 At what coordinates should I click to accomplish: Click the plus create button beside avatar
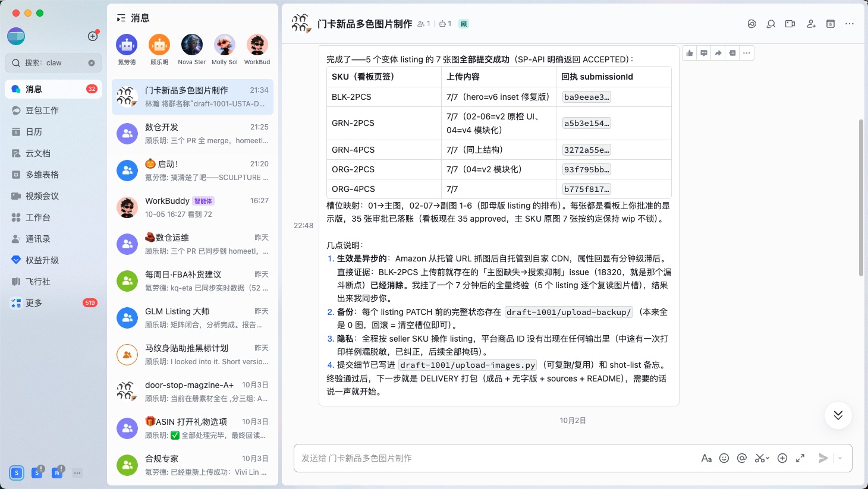pyautogui.click(x=93, y=36)
